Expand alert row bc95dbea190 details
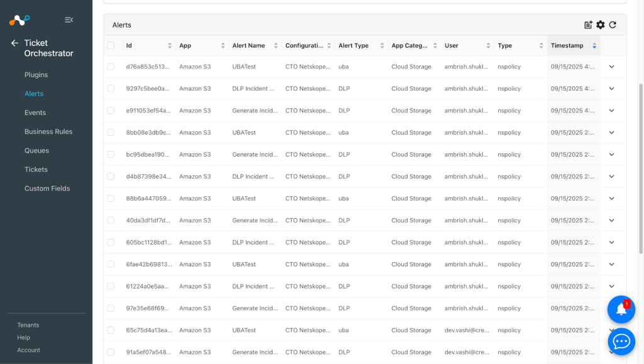Screen dimensions: 644x364 point(611,154)
